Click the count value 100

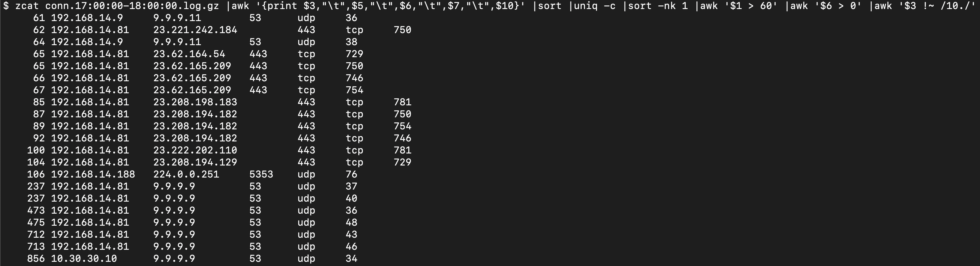click(36, 150)
